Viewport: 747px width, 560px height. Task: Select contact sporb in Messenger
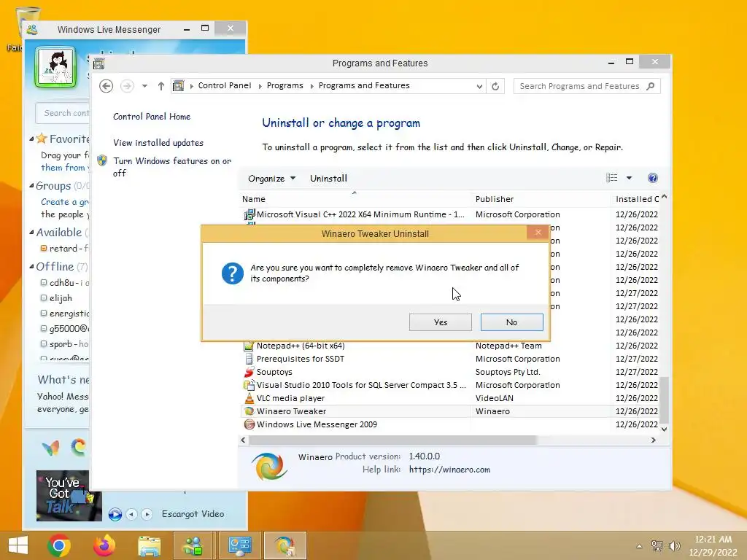[x=64, y=344]
